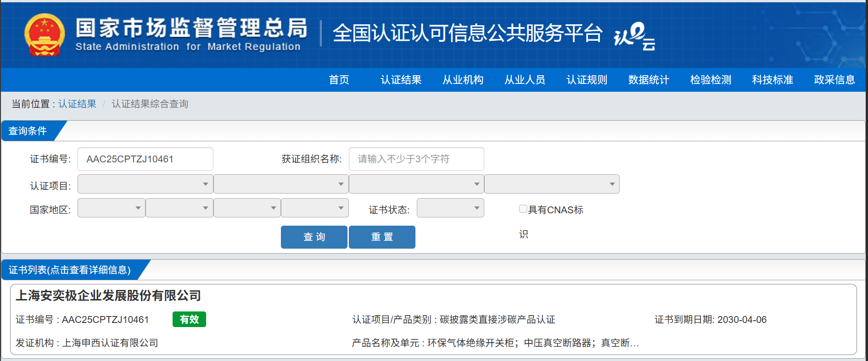Open the second 认证项目 dropdown

[281, 184]
